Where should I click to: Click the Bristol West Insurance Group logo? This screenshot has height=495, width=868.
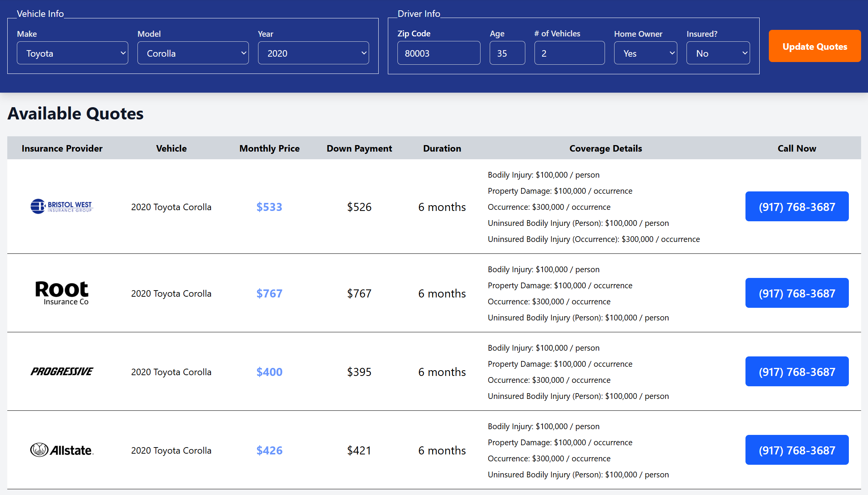tap(62, 206)
